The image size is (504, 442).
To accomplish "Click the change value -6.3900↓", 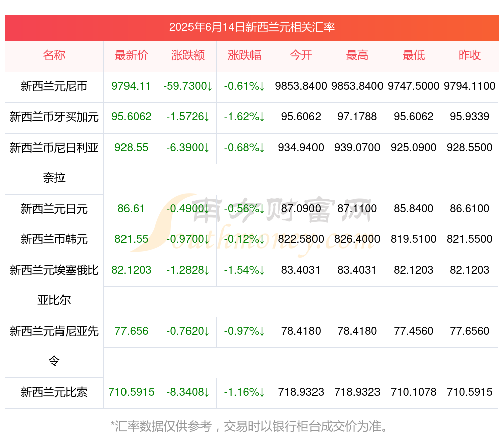I will click(x=187, y=148).
